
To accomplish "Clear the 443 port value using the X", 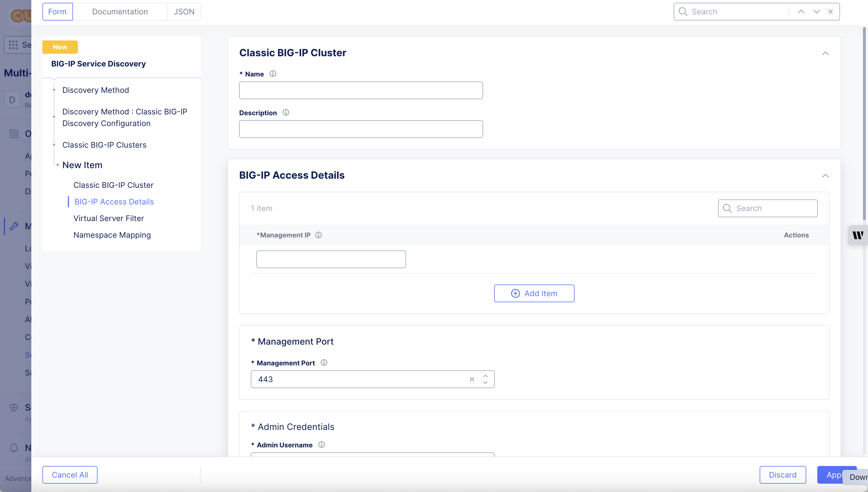I will coord(472,379).
